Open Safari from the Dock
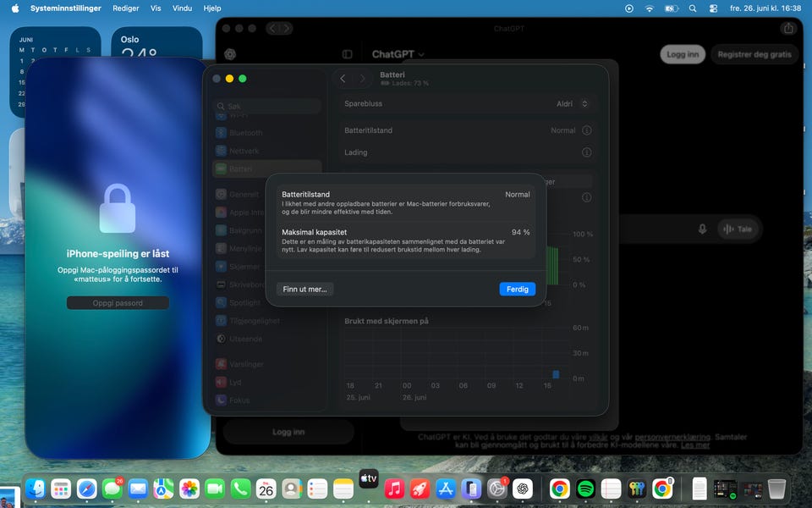 pos(86,489)
